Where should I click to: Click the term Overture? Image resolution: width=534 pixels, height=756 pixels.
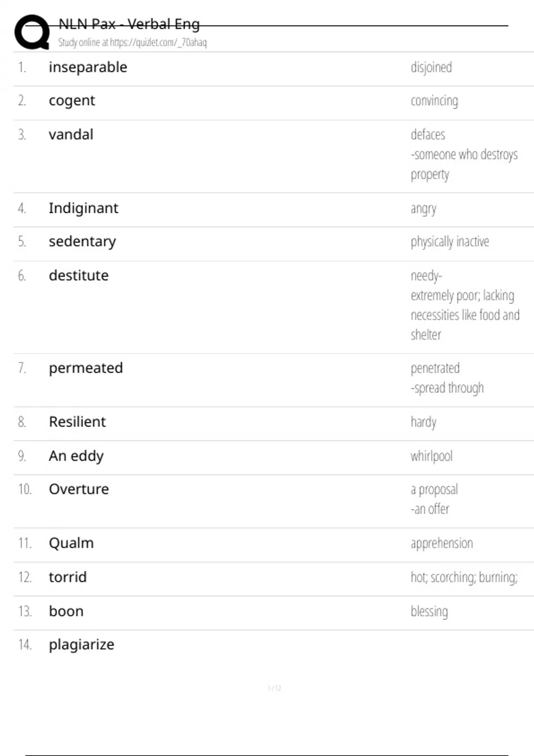[x=79, y=489]
